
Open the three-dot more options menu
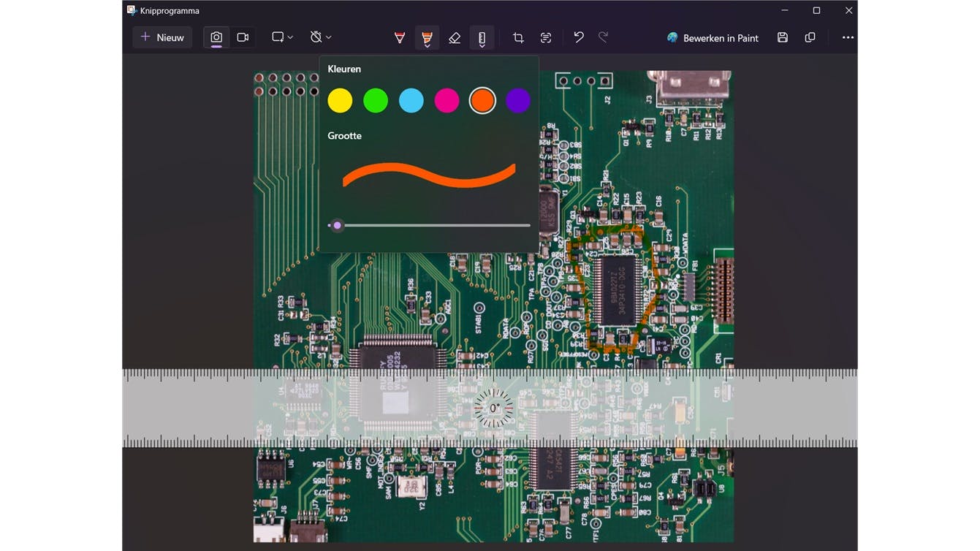[x=848, y=37]
